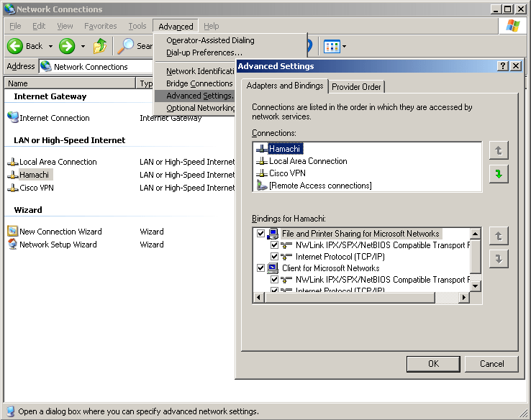Uncheck Client for Microsoft Networks checkbox
Image resolution: width=531 pixels, height=420 pixels.
pyautogui.click(x=260, y=268)
